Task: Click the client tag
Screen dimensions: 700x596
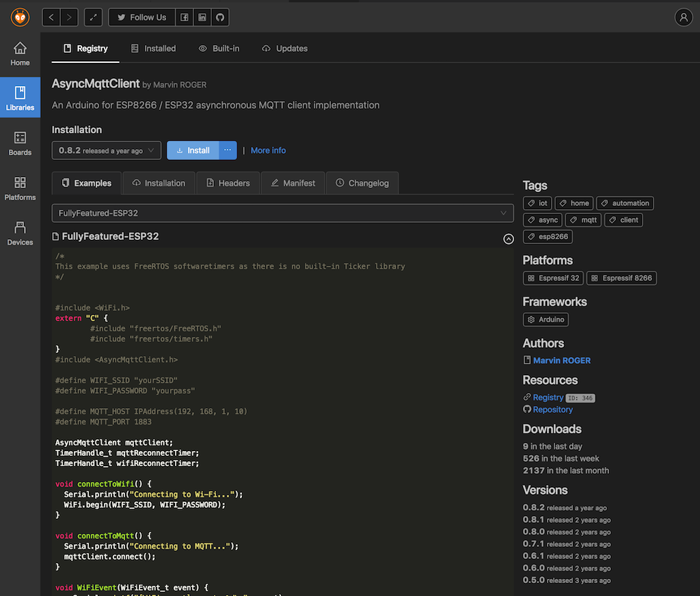Action: pos(623,219)
